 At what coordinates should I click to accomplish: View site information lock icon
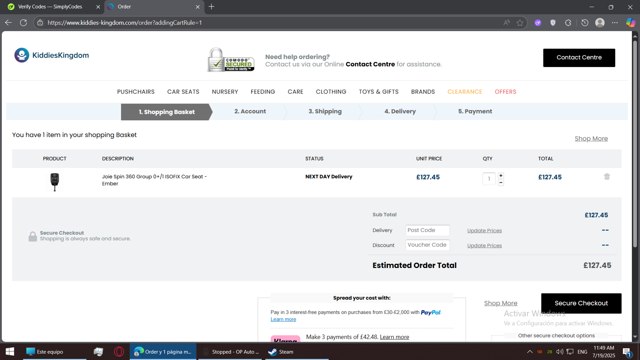point(40,23)
